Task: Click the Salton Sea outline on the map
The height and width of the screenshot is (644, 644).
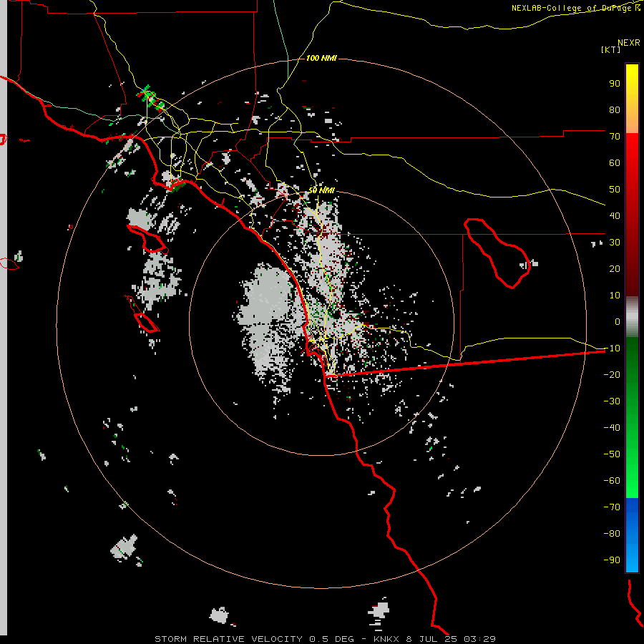Action: [x=497, y=253]
